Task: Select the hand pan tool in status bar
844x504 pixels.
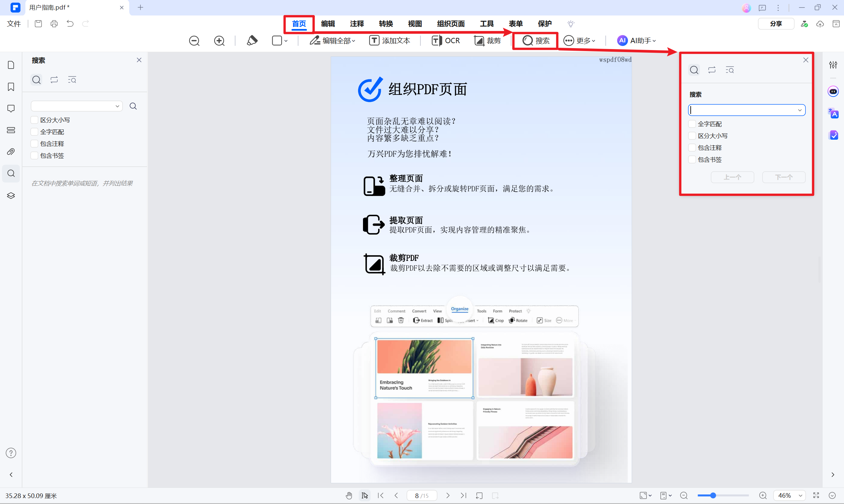Action: point(349,495)
